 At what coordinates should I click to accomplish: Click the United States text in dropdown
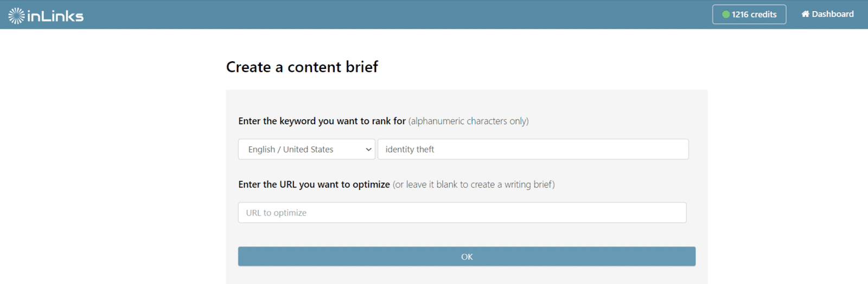point(308,149)
